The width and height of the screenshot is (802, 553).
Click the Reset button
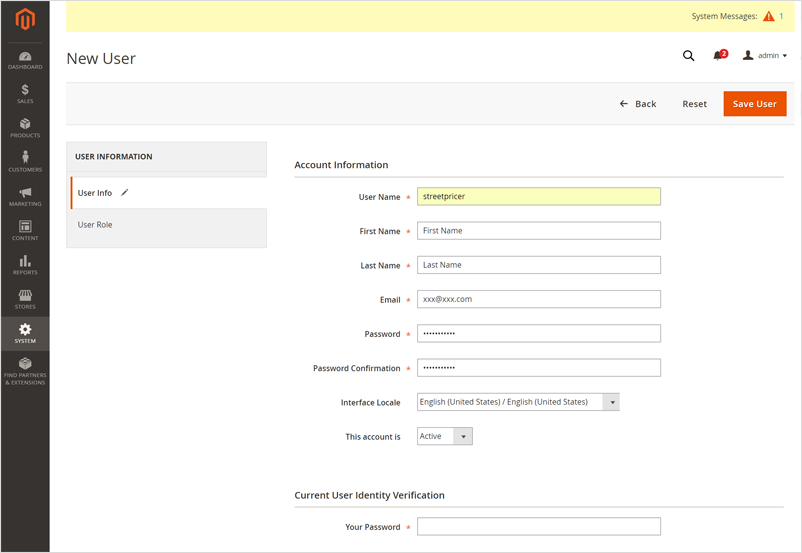pos(694,104)
